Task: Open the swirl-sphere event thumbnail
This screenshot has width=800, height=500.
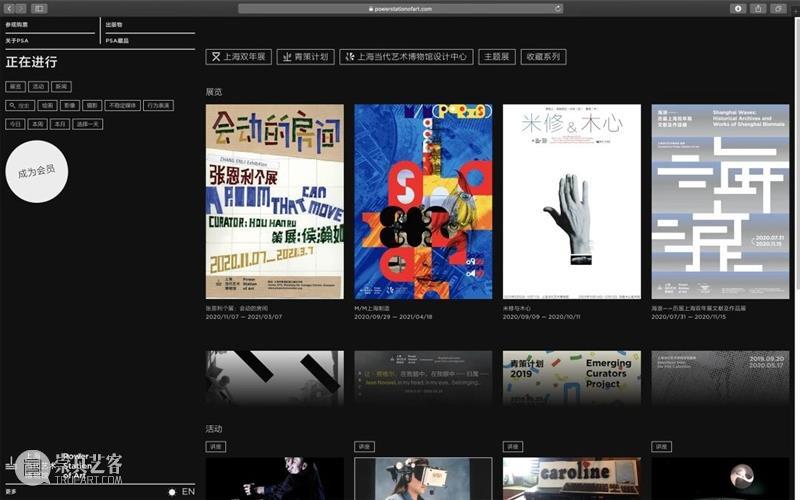Action: click(x=720, y=479)
